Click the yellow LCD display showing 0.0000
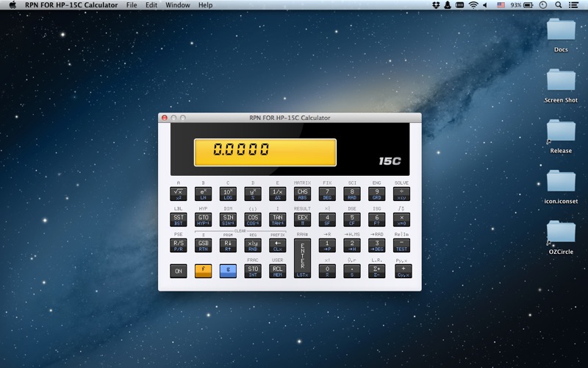Viewport: 588px width, 368px height. [265, 152]
